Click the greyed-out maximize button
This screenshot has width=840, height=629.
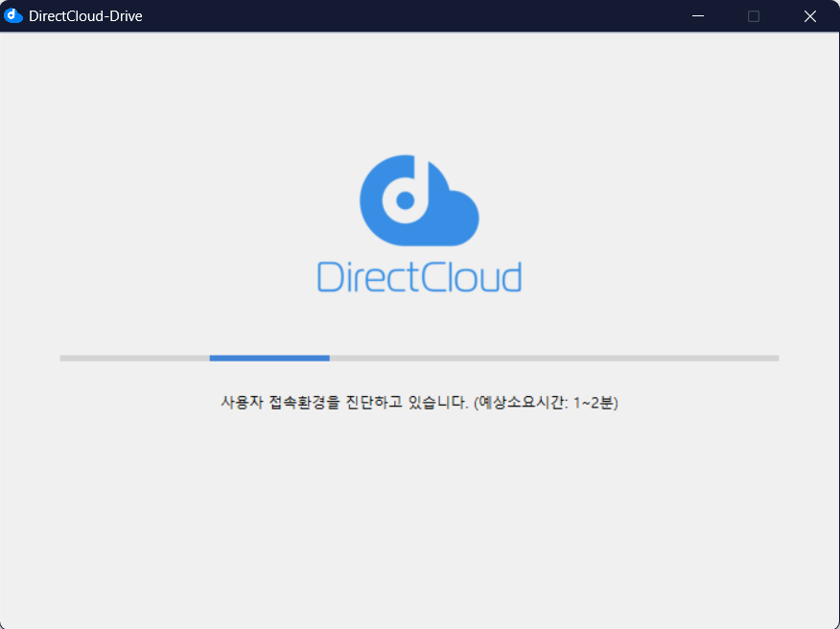[x=754, y=16]
